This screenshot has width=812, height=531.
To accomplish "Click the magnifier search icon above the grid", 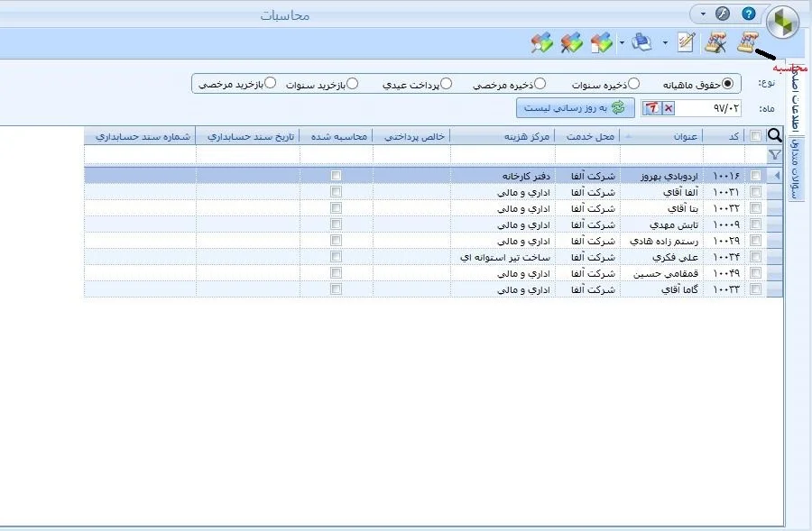I will (x=773, y=135).
